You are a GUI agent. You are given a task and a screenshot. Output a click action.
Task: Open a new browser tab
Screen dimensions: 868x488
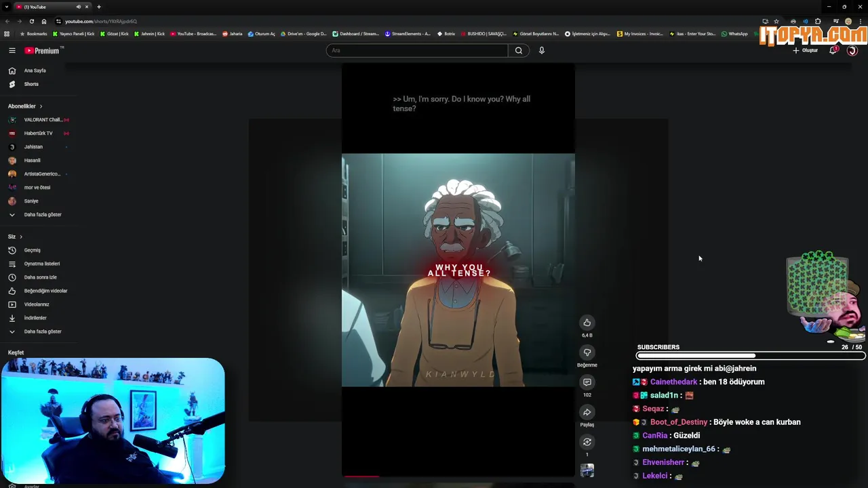point(99,7)
